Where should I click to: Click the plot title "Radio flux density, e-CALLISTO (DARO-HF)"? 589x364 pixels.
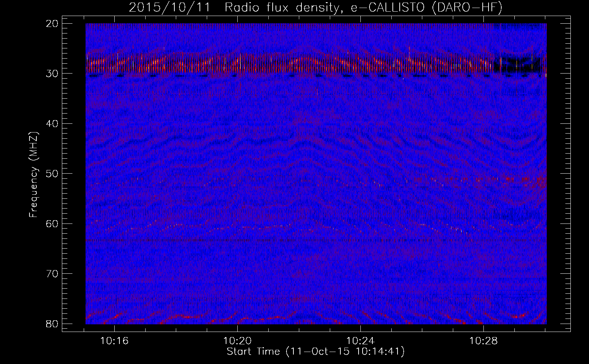(363, 8)
